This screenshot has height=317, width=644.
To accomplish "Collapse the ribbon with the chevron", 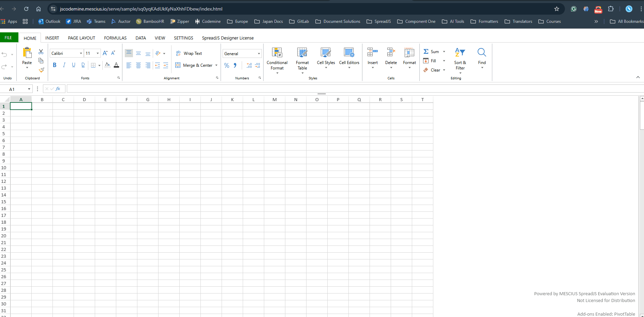I will point(638,77).
